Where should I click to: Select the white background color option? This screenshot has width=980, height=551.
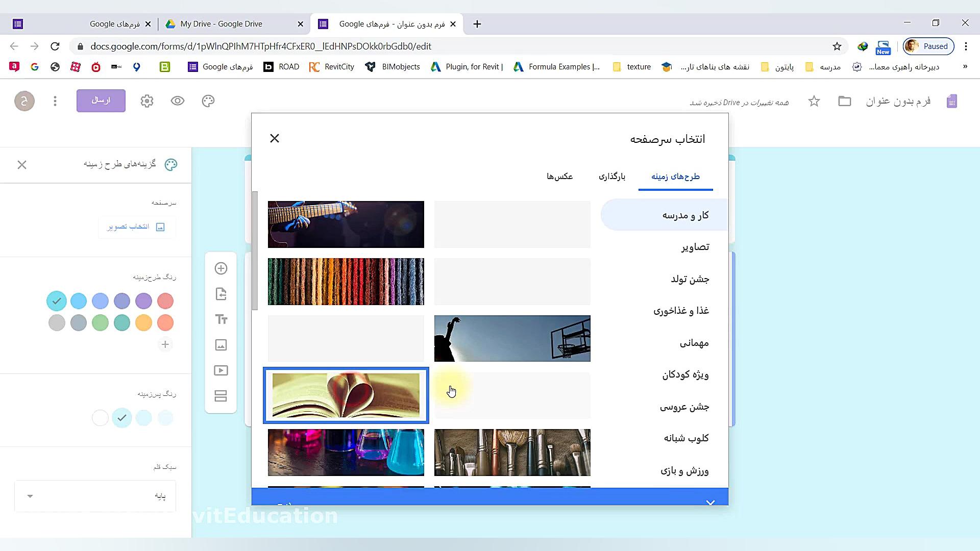point(100,418)
